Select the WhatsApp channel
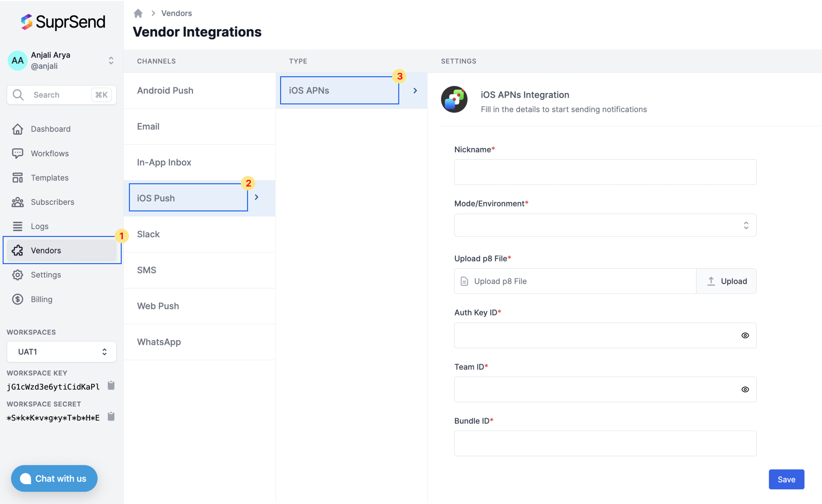 click(159, 342)
